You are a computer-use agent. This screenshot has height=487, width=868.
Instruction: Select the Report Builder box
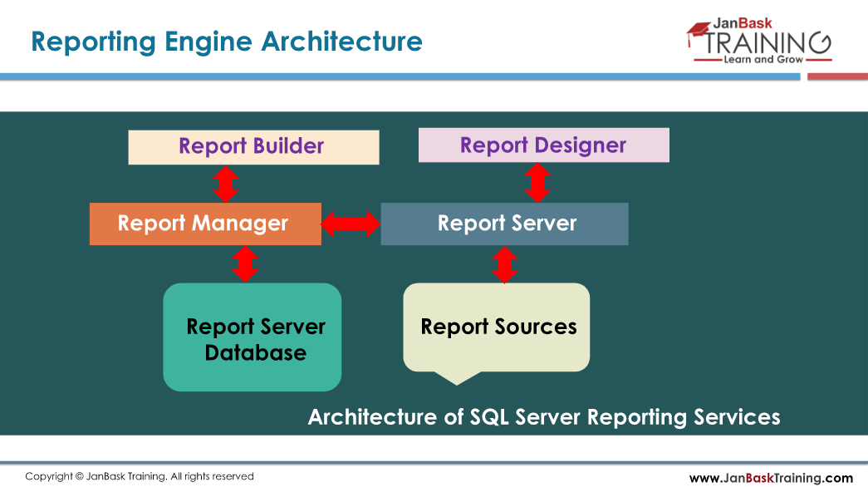click(253, 146)
